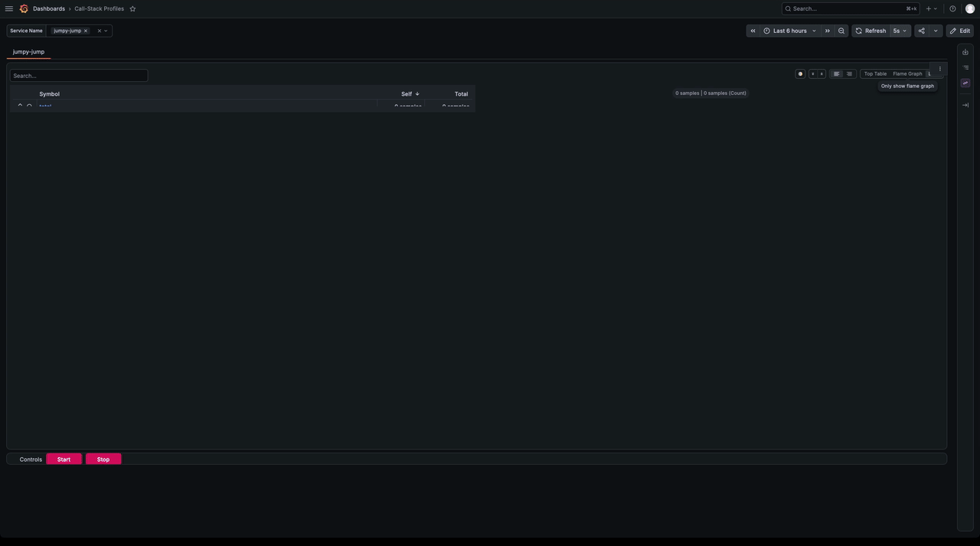Viewport: 980px width, 546px height.
Task: Click the highlighted purple sidebar icon
Action: 965,83
